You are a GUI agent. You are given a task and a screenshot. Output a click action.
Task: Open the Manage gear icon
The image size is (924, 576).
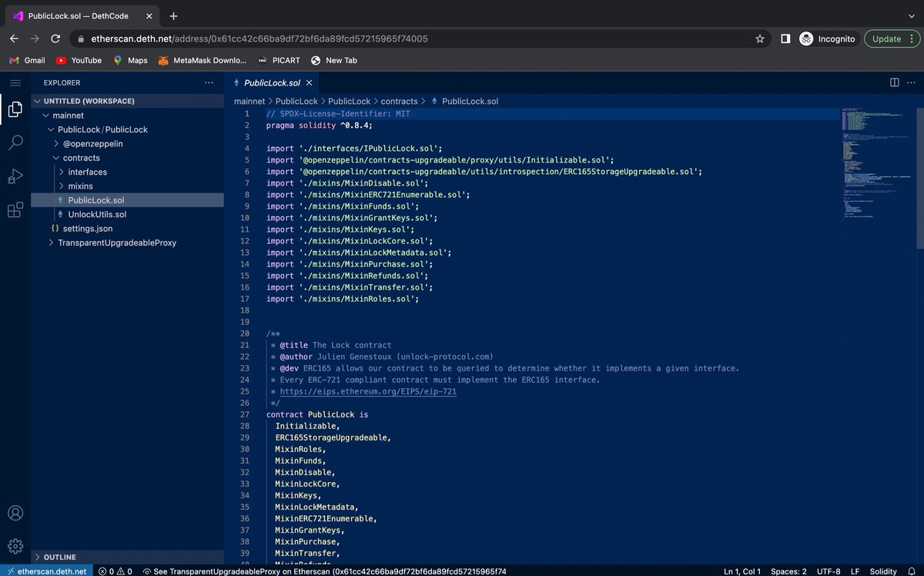15,546
